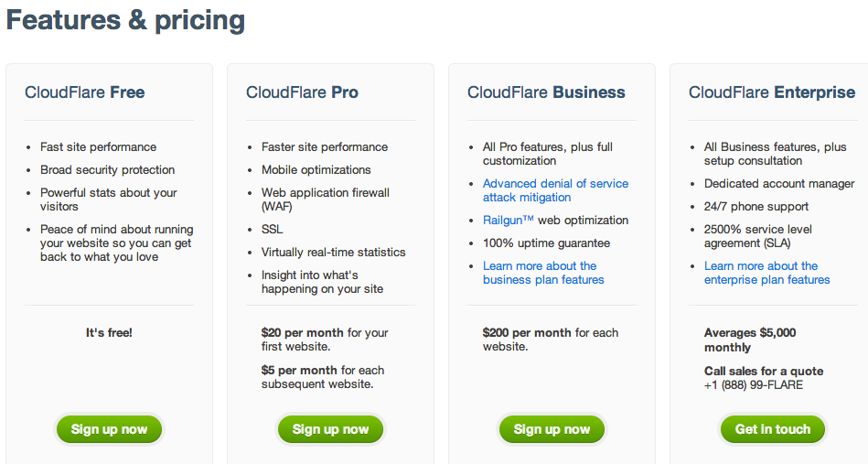
Task: Click Sign up now under CloudFlare Free
Action: [109, 429]
